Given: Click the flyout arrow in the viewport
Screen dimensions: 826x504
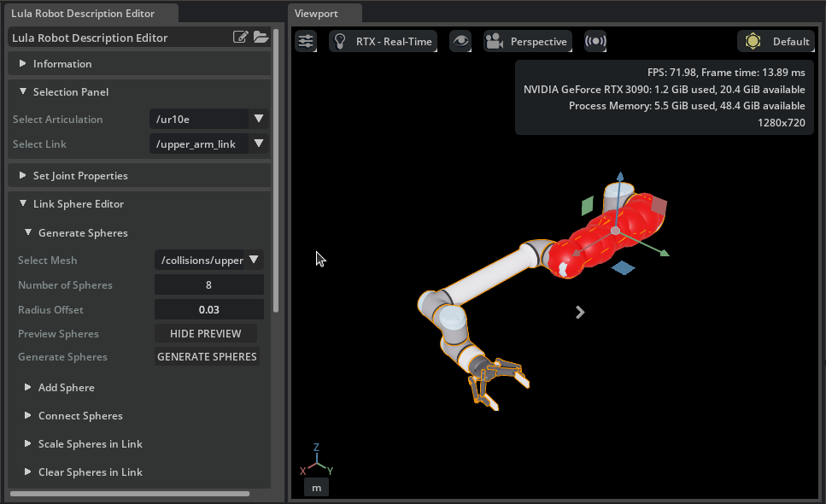Looking at the screenshot, I should [580, 313].
